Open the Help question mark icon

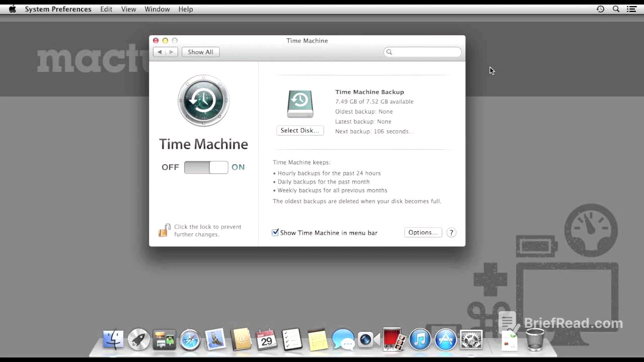(451, 232)
